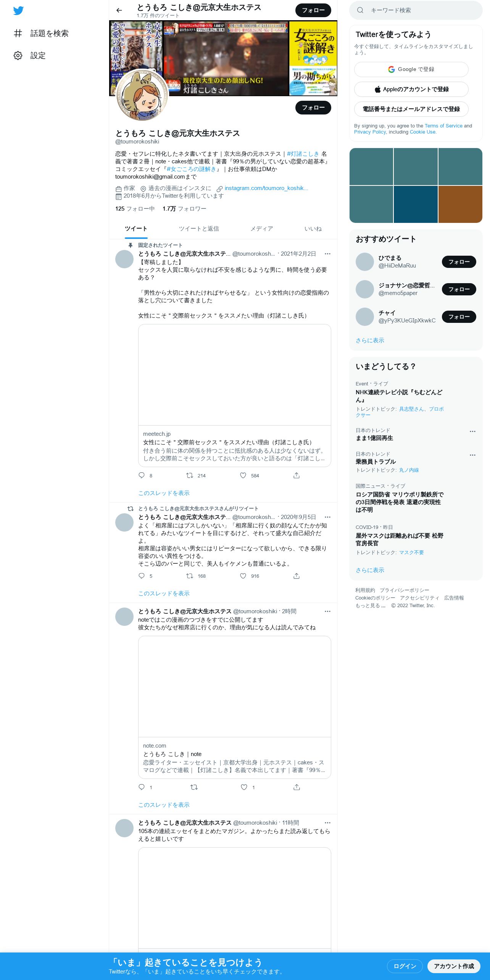Open 設定 settings gear icon
This screenshot has width=490, height=980.
[18, 55]
